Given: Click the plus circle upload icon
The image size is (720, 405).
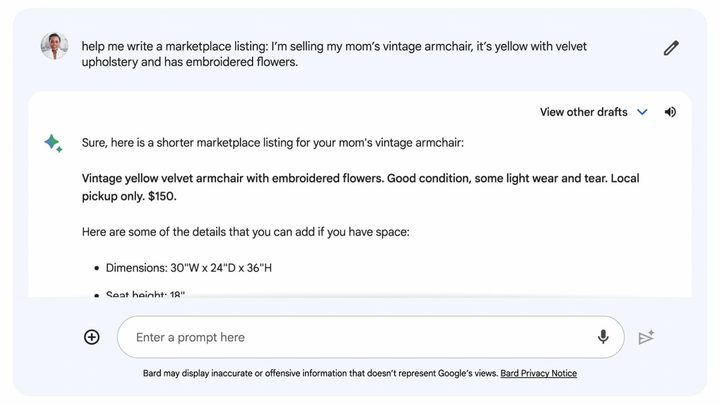Looking at the screenshot, I should pyautogui.click(x=92, y=337).
